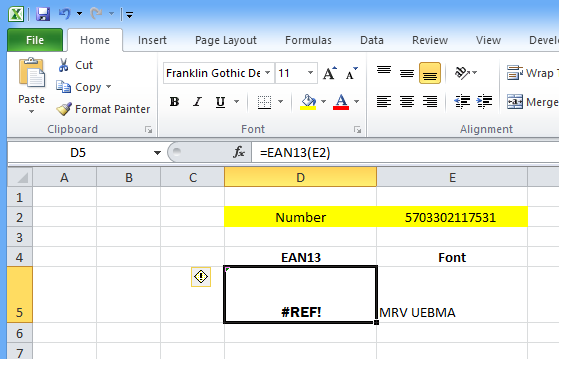Apply the bottom border

tap(265, 102)
